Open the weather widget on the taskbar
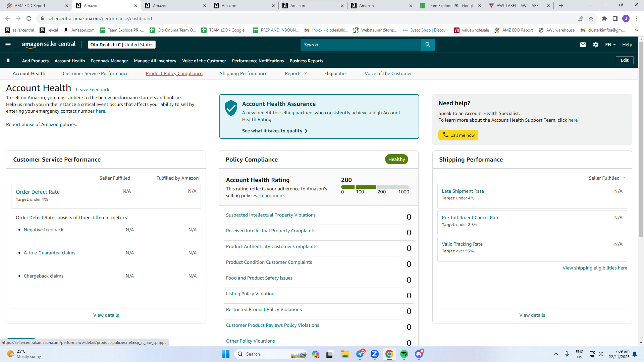 (x=24, y=354)
